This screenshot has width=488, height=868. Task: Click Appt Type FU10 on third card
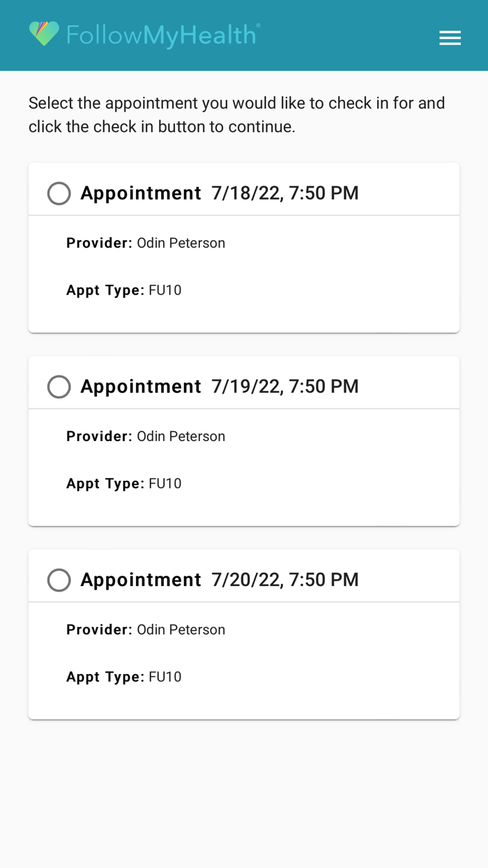coord(123,677)
